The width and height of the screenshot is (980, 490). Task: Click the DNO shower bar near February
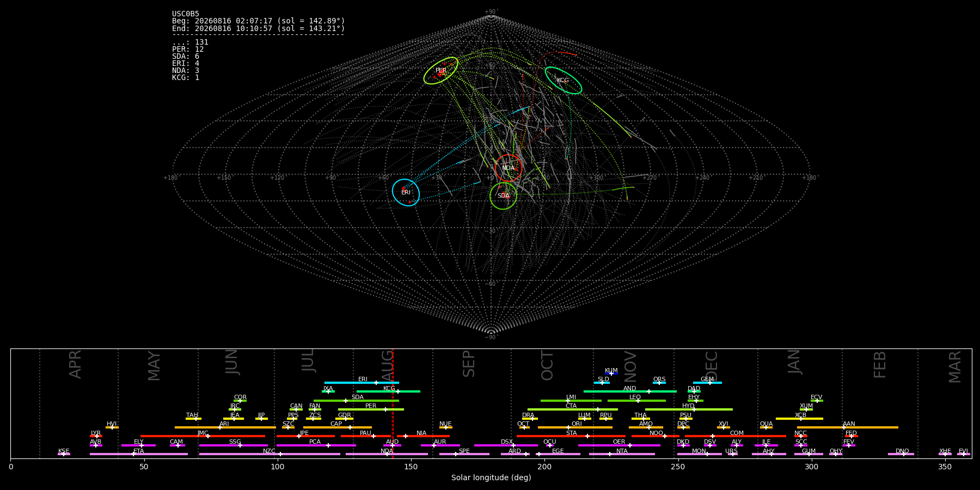[x=901, y=454]
